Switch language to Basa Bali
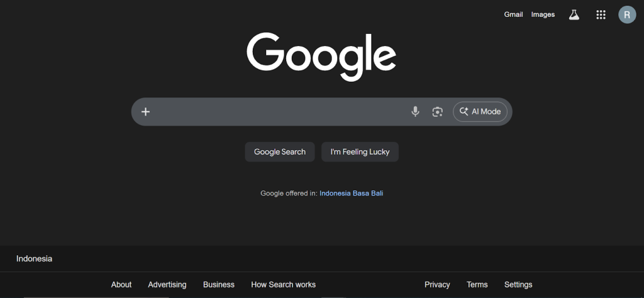Viewport: 644px width, 298px height. coord(369,194)
